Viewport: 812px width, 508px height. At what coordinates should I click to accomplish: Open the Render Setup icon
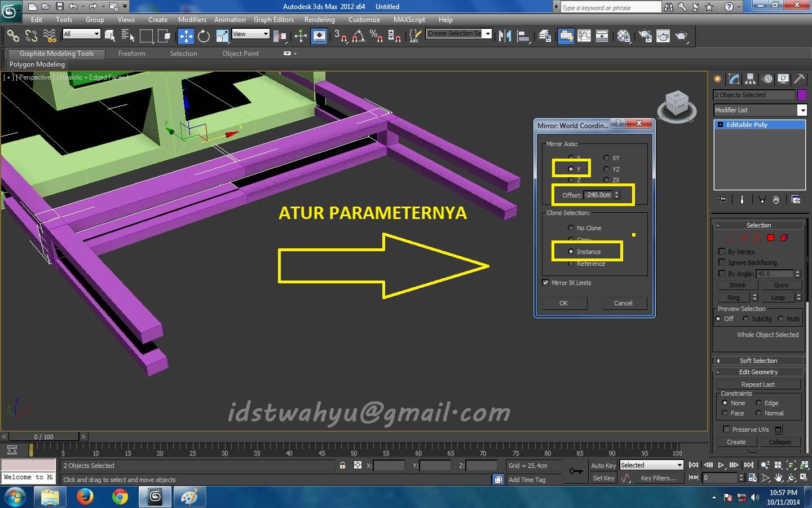645,36
